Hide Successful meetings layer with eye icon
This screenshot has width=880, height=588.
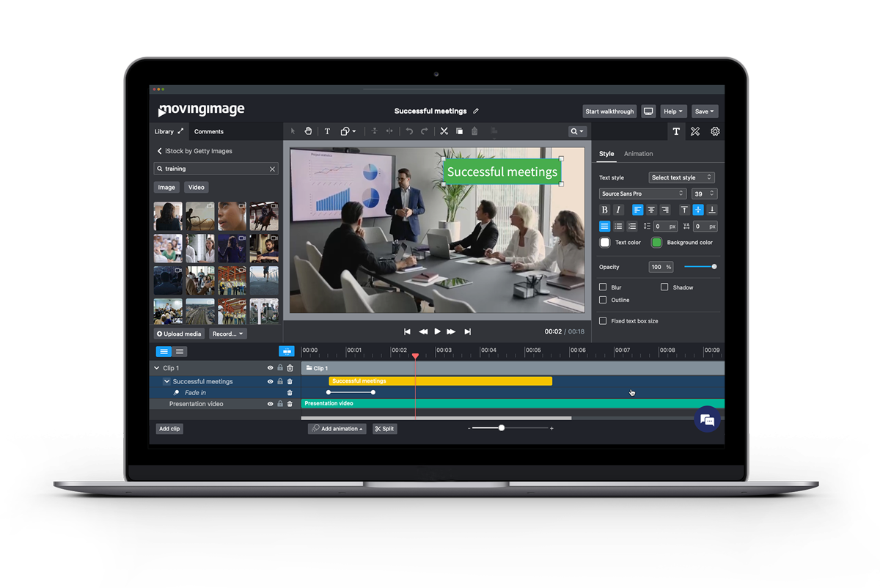tap(270, 381)
